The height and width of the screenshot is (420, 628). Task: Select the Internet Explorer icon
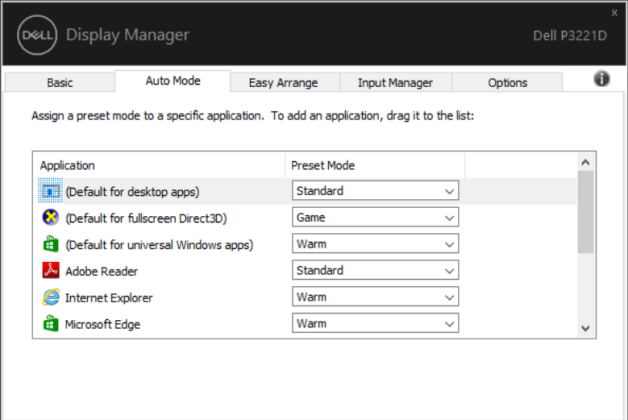pos(50,297)
